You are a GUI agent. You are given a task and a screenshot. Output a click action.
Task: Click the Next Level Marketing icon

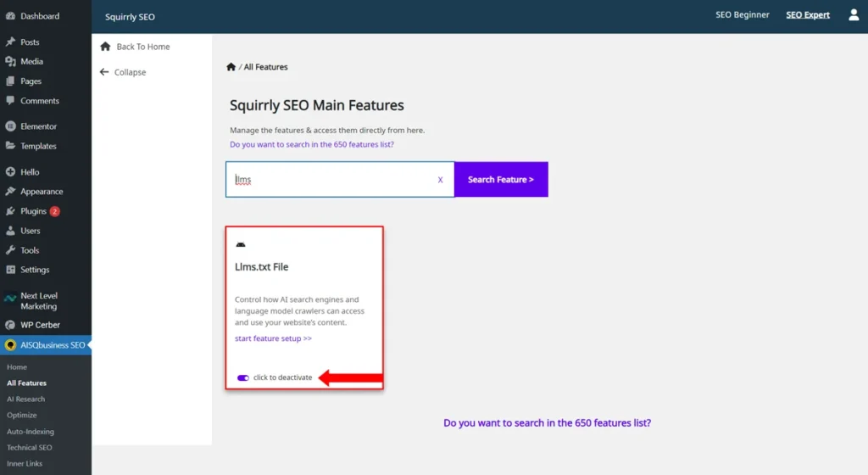coord(10,299)
